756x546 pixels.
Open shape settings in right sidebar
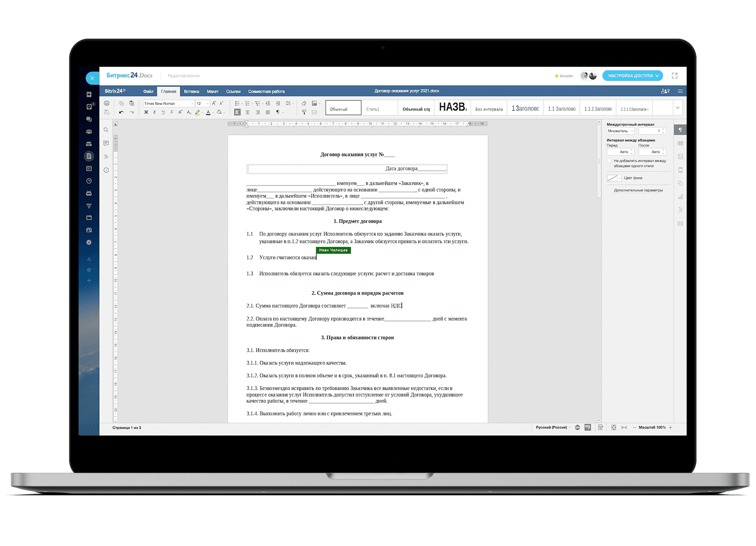(680, 183)
